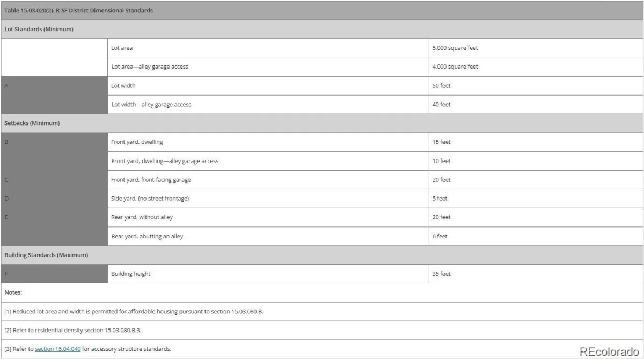The width and height of the screenshot is (644, 359).
Task: Select the table title header row
Action: pos(322,11)
